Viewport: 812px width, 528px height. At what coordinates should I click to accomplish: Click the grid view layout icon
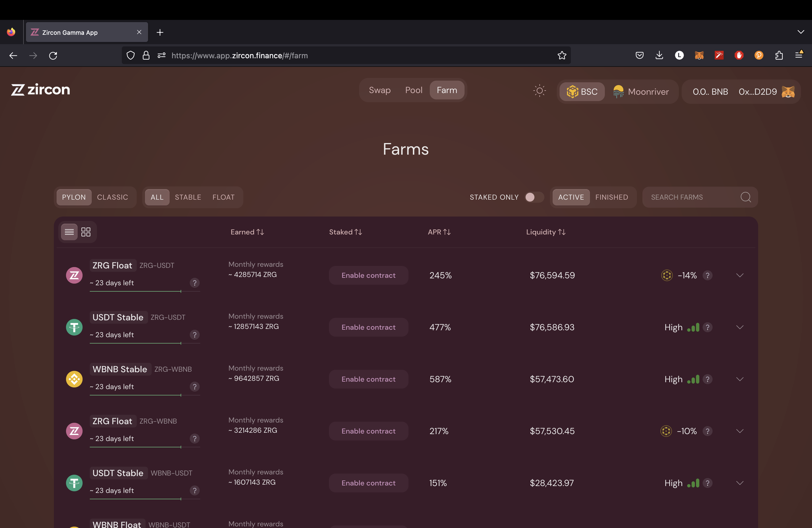pos(86,231)
